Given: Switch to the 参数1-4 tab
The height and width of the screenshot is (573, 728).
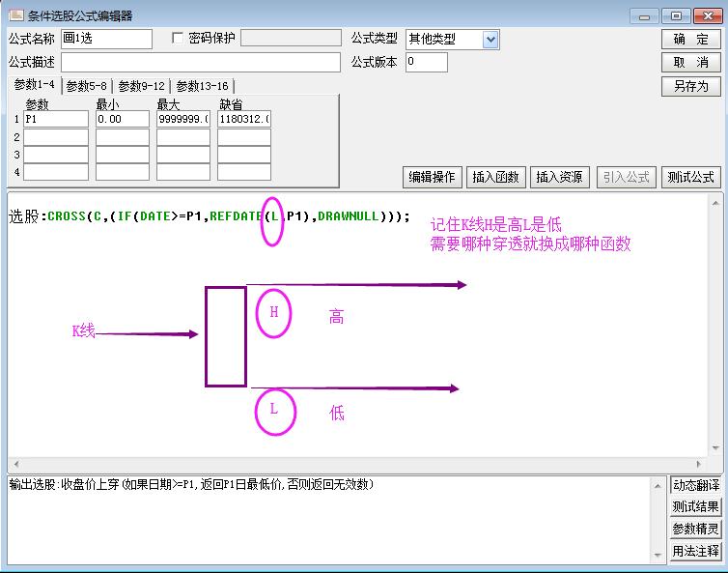Looking at the screenshot, I should point(35,85).
